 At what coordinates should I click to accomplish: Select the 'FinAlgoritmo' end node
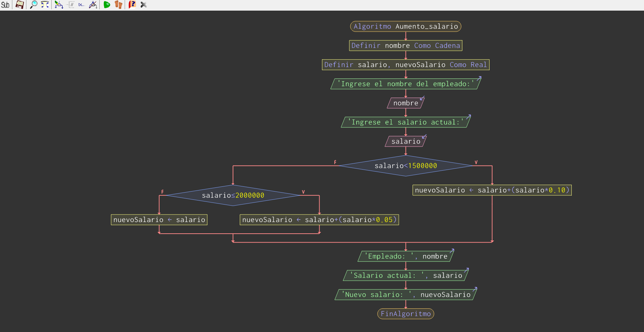point(406,314)
